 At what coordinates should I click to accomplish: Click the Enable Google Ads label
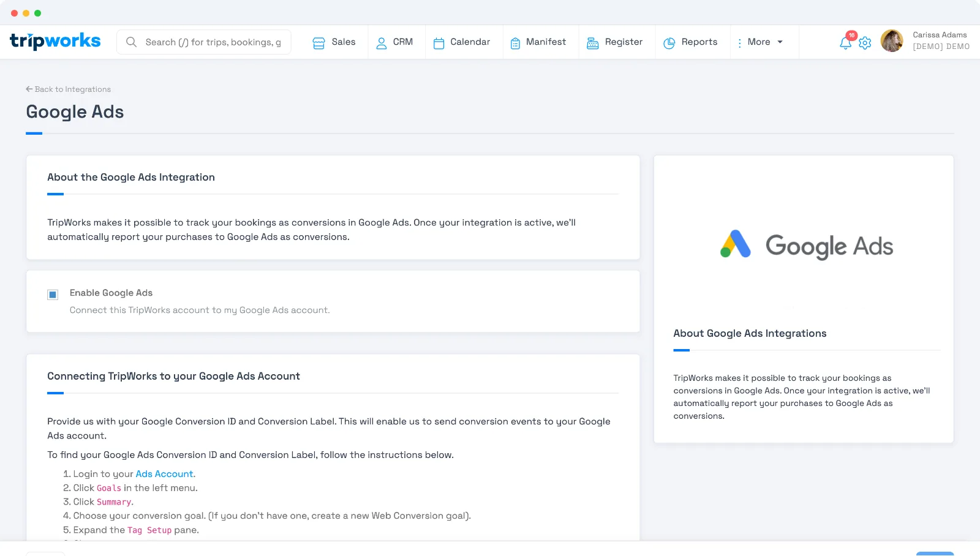pyautogui.click(x=111, y=293)
